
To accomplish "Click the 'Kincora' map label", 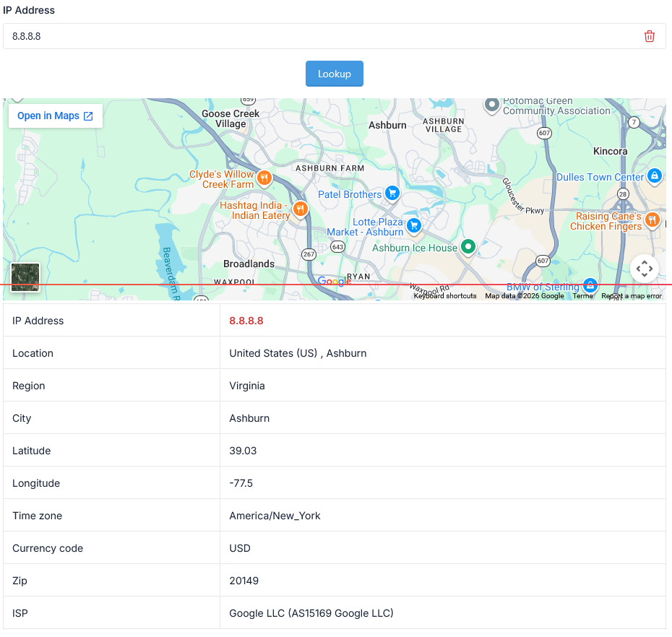I will [x=611, y=151].
